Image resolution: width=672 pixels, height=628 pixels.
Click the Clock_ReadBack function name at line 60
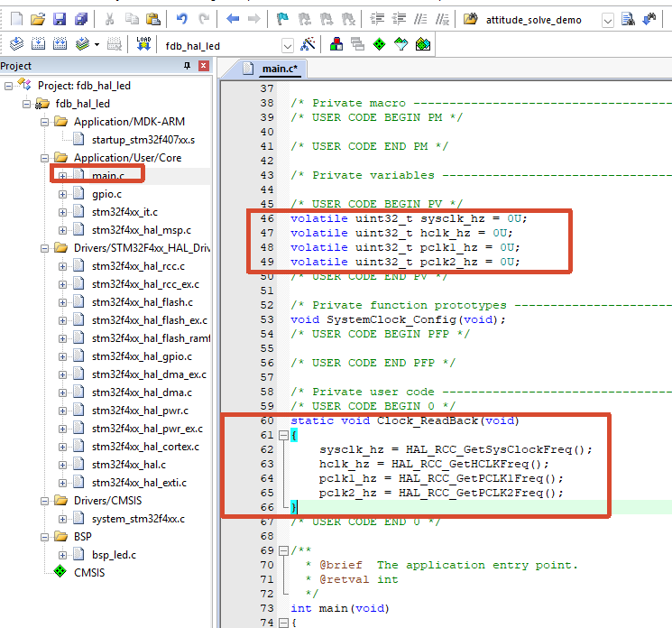click(428, 421)
